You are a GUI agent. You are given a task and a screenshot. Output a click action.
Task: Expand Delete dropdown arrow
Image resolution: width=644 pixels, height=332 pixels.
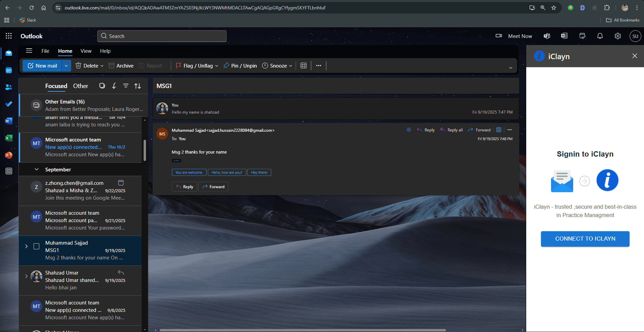coord(102,66)
